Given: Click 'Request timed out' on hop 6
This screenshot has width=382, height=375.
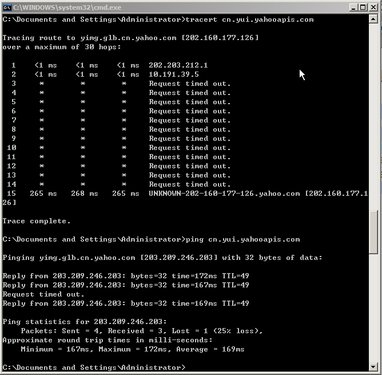Looking at the screenshot, I should pos(190,111).
